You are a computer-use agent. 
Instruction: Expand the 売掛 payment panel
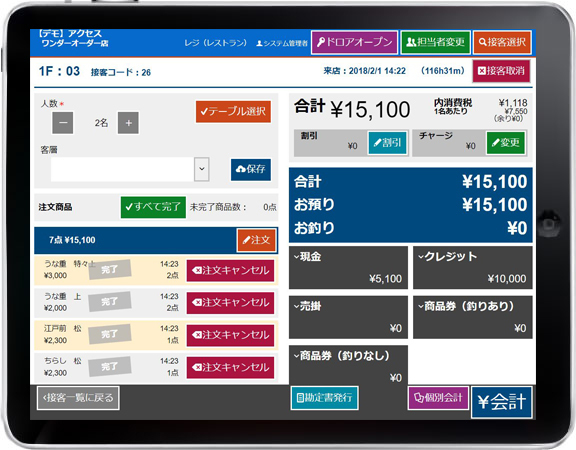348,317
